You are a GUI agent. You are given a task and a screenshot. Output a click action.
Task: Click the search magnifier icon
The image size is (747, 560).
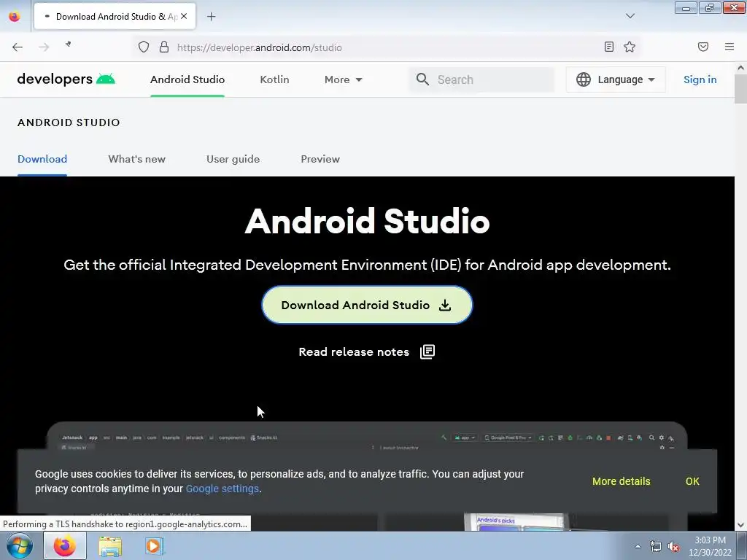tap(422, 79)
